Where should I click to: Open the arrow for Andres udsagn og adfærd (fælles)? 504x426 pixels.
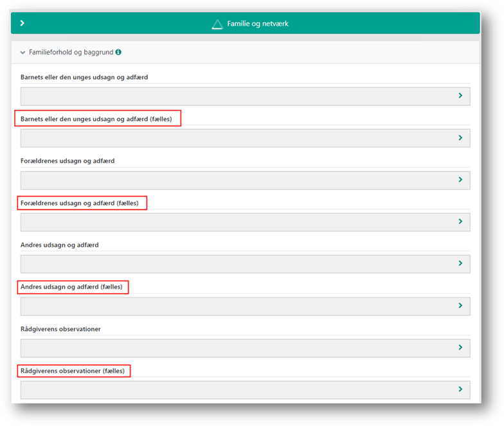pyautogui.click(x=460, y=306)
